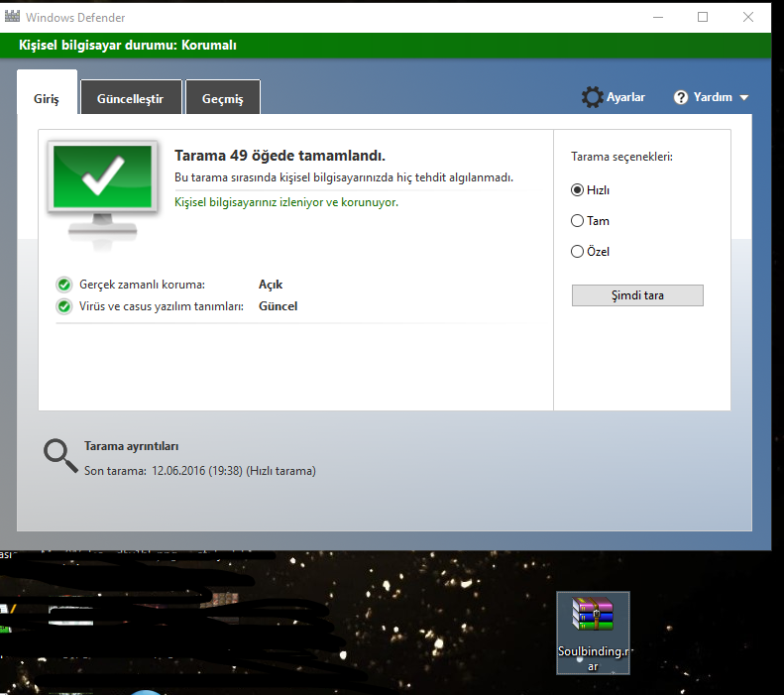Open Ayarlar settings gear icon

pos(593,97)
